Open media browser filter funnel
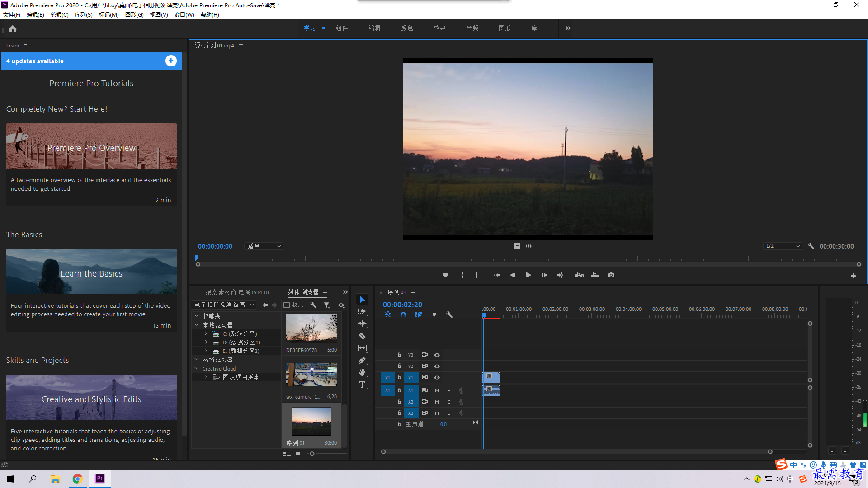Screen dimensions: 868x488 326,305
